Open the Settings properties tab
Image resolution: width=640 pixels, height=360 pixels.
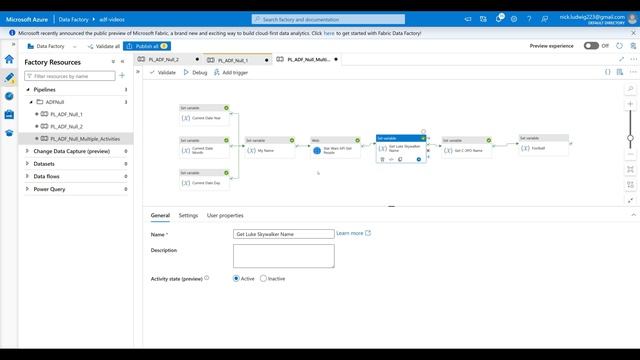tap(188, 215)
